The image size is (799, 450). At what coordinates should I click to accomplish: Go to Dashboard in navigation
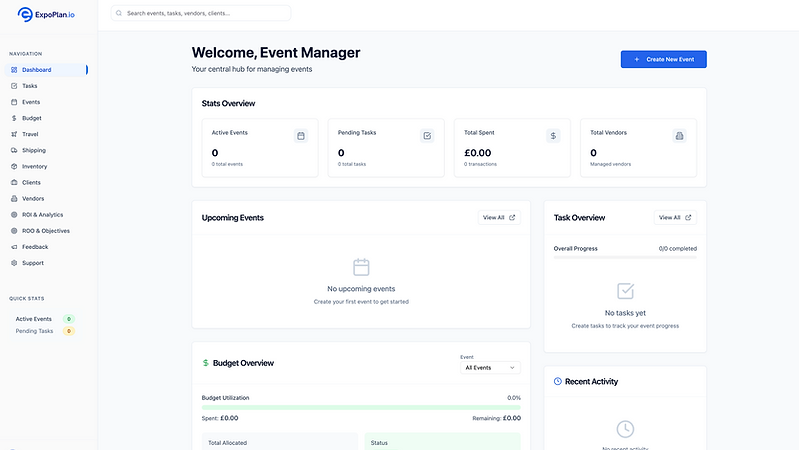(46, 70)
